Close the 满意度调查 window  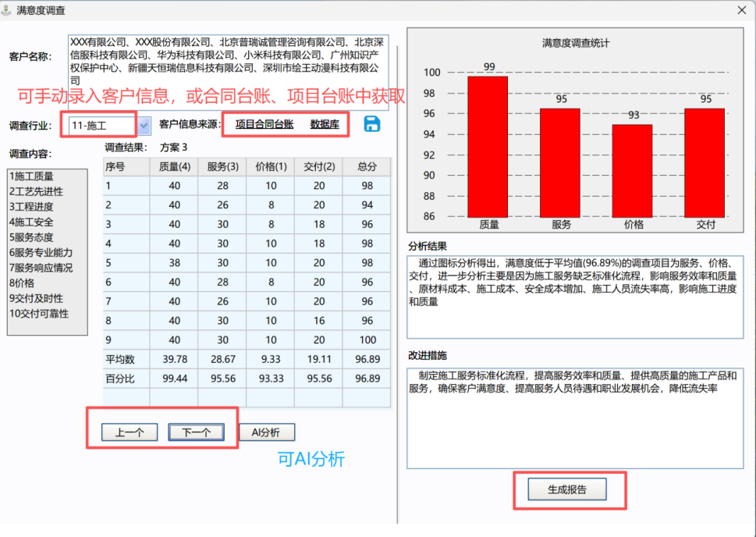pyautogui.click(x=742, y=10)
